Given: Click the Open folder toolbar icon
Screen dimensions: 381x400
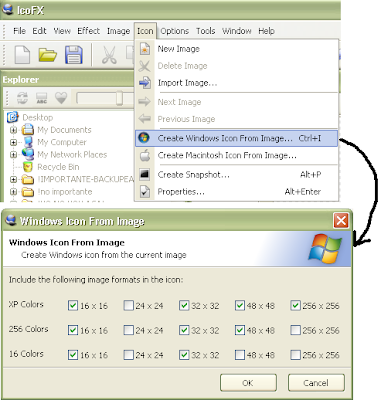Looking at the screenshot, I should pyautogui.click(x=47, y=55).
